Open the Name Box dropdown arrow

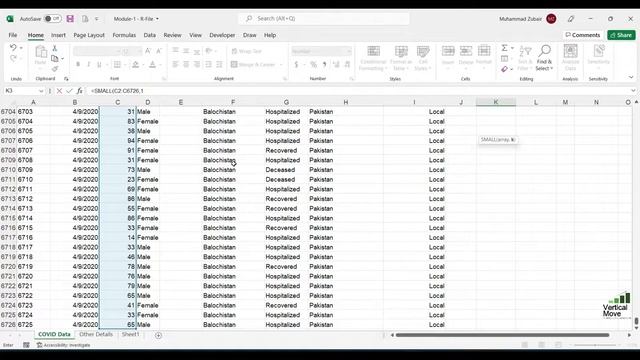pyautogui.click(x=41, y=91)
